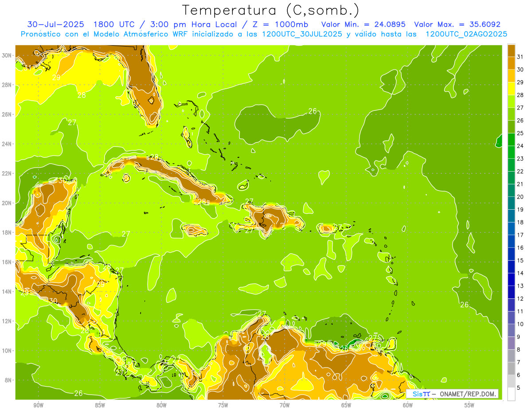The image size is (532, 411).
Task: Click the 1800 UTC time text
Action: coord(115,24)
